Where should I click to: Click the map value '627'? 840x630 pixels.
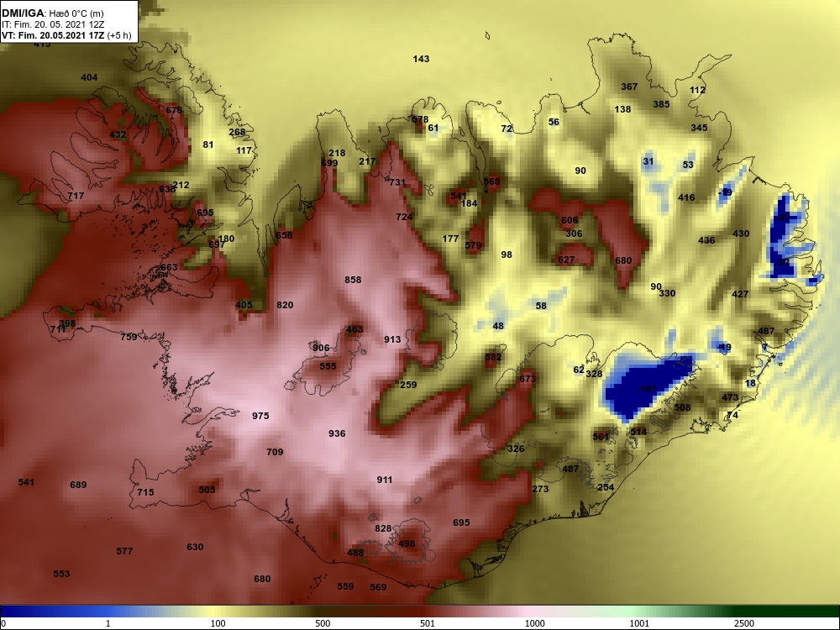pos(566,260)
